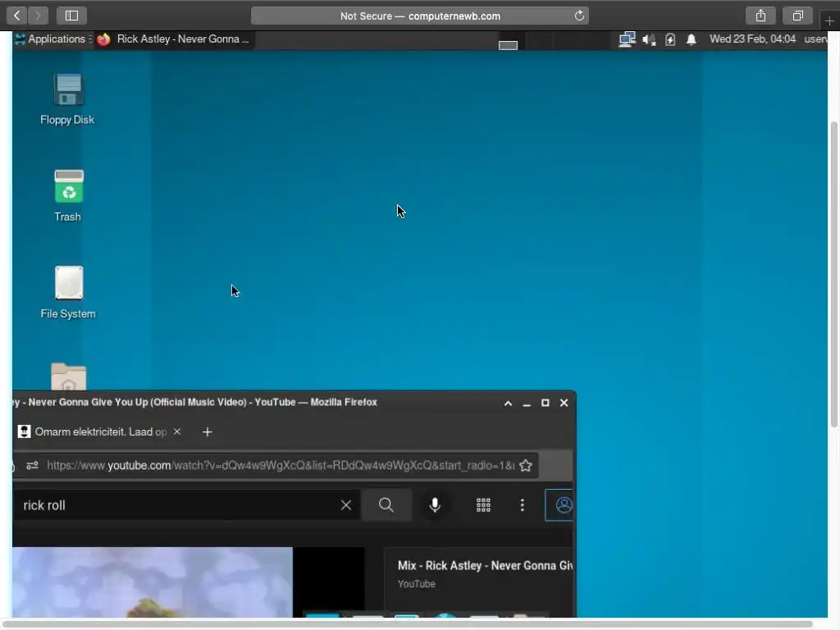Open the user menu in the panel
The image size is (840, 630).
815,39
